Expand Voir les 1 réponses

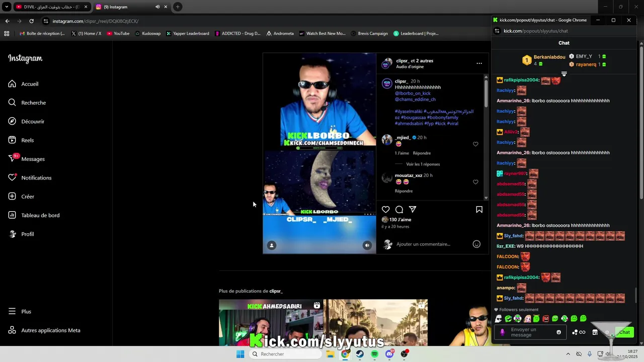[x=423, y=164]
